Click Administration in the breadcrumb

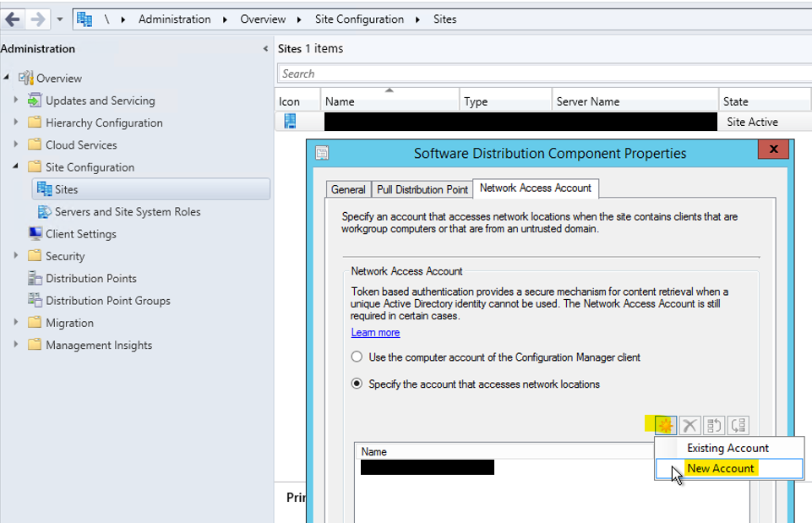175,19
